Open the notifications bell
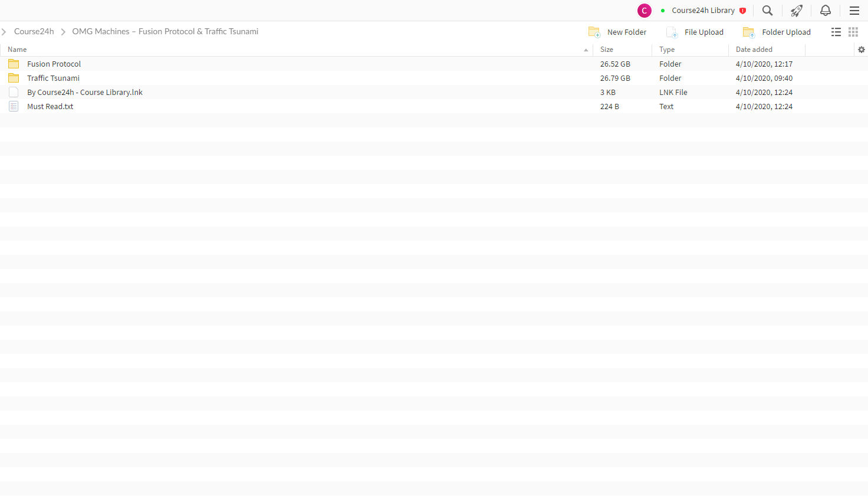 tap(826, 11)
